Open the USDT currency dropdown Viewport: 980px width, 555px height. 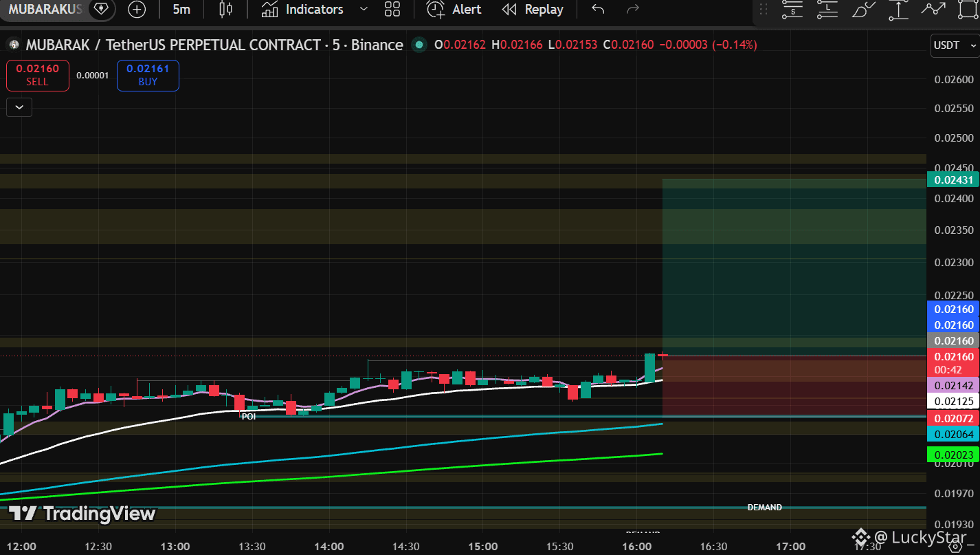click(x=955, y=45)
